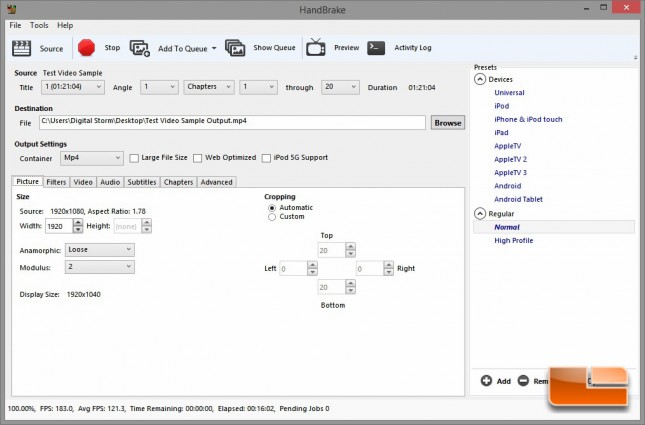Click the toolbar overflow chevron at right
This screenshot has height=425, width=645.
tap(636, 58)
